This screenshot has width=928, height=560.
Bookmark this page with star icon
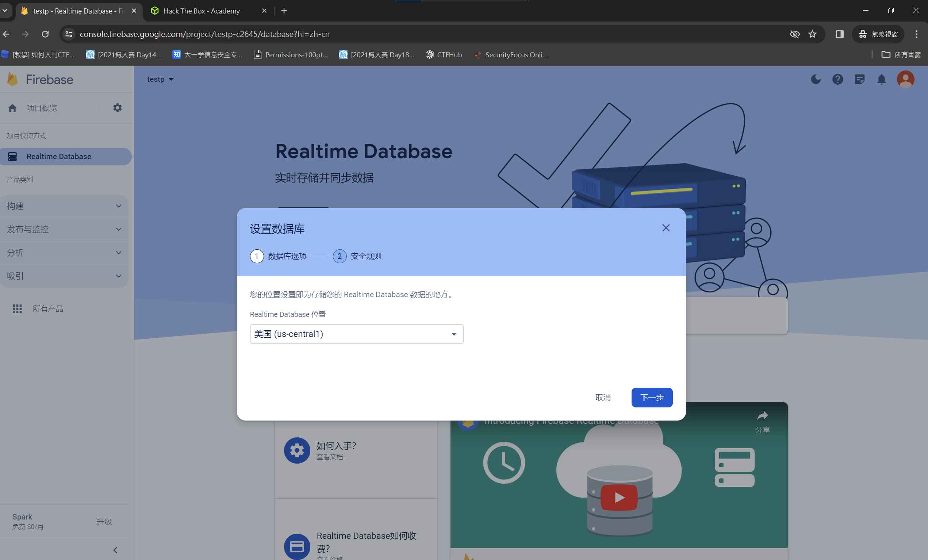tap(812, 34)
